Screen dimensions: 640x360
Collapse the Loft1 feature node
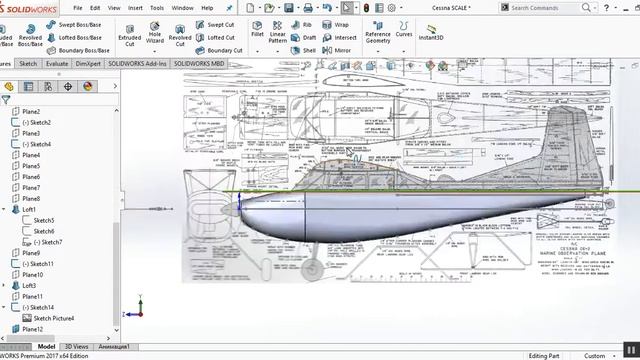click(x=4, y=209)
